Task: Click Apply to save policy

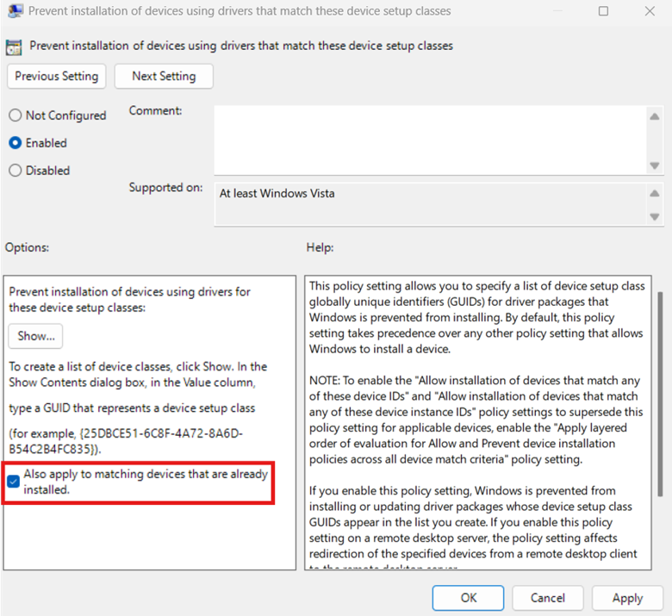Action: click(626, 597)
